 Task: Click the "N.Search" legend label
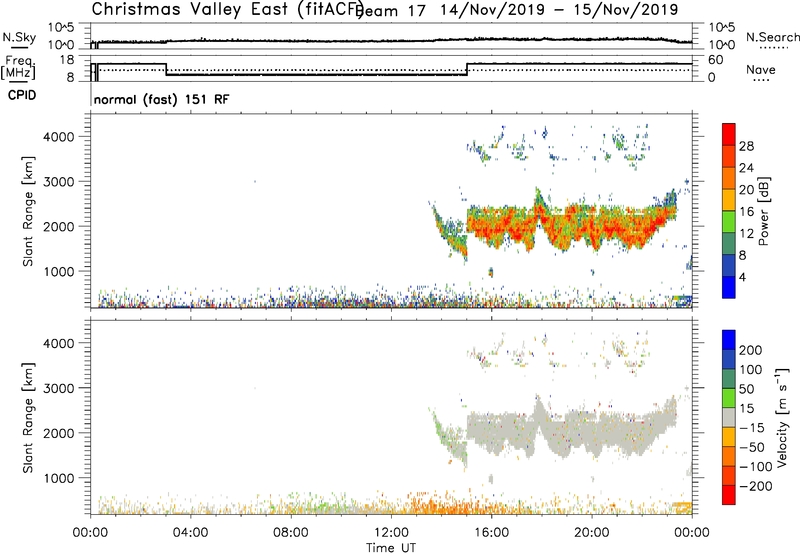(x=772, y=37)
